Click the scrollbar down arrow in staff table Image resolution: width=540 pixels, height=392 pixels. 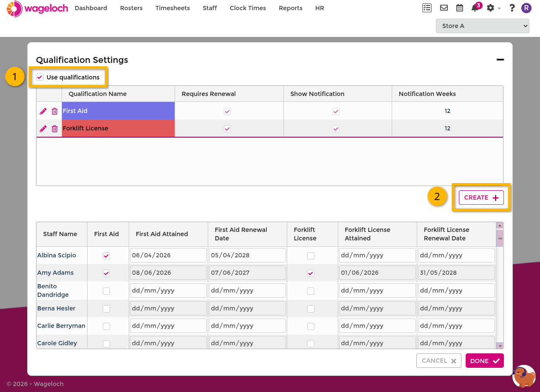tap(500, 346)
